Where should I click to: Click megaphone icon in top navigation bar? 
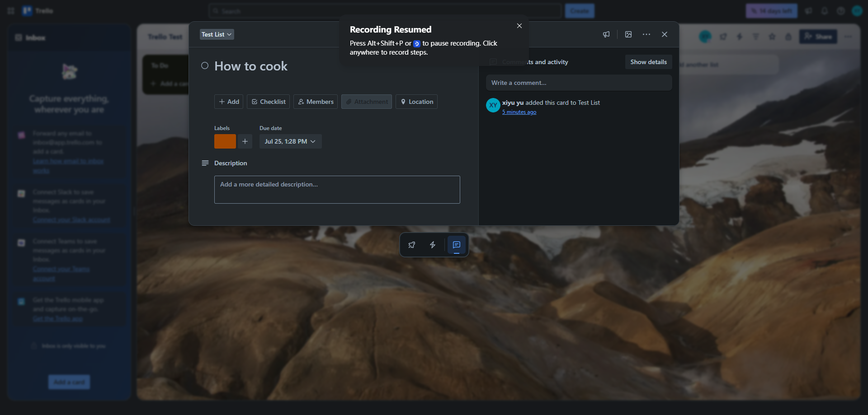click(808, 11)
